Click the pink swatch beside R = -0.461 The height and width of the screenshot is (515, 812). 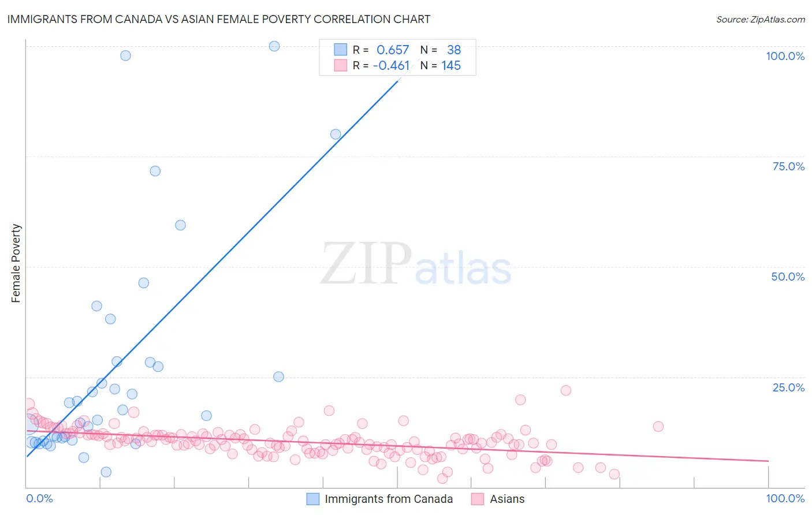[x=341, y=65]
